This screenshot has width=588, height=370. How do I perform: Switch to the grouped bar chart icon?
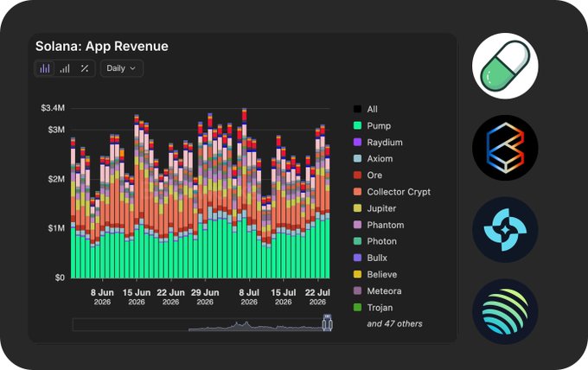click(65, 68)
